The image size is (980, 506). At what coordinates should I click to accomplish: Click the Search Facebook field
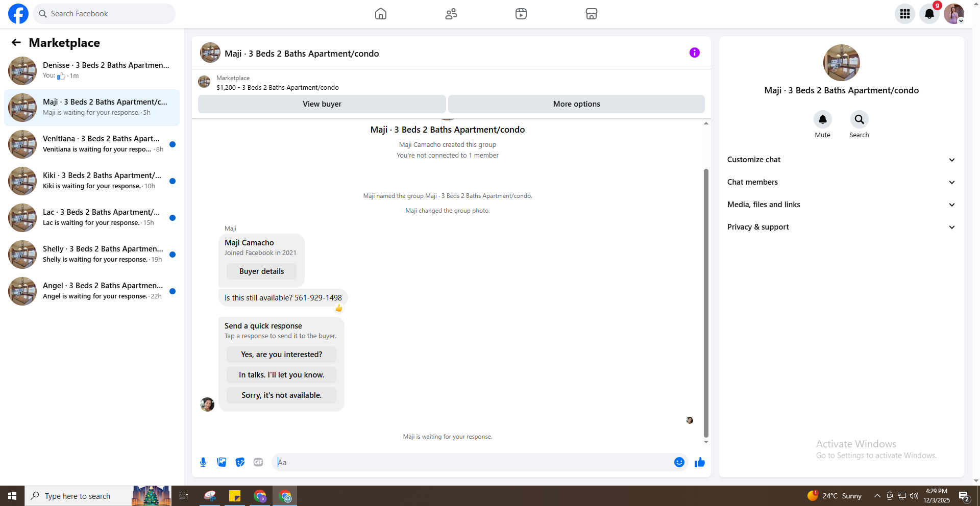104,14
